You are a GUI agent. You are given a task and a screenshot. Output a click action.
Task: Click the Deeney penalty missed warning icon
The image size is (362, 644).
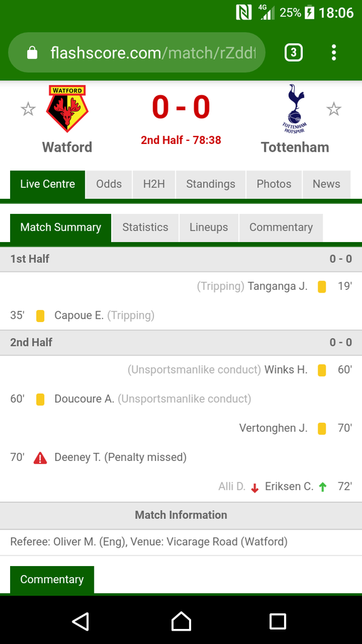40,458
